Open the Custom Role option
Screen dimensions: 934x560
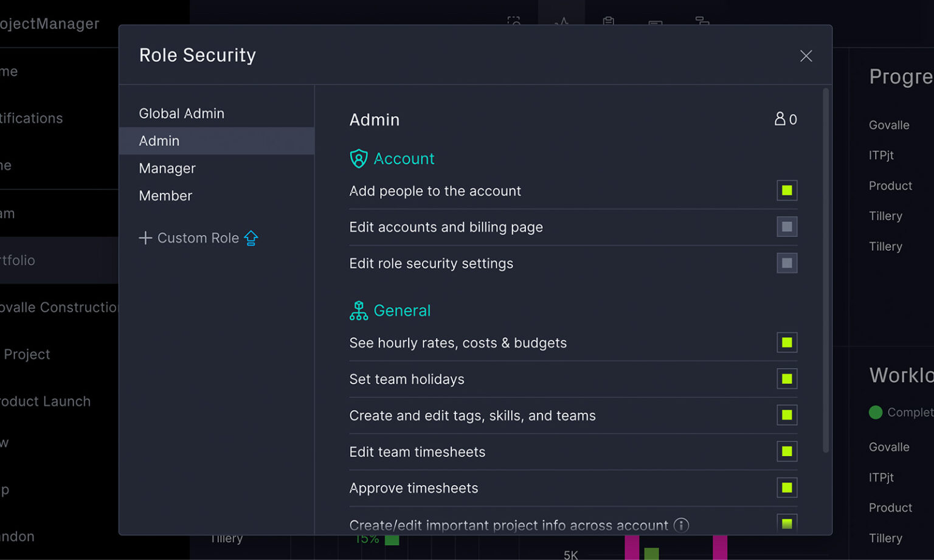pyautogui.click(x=198, y=238)
